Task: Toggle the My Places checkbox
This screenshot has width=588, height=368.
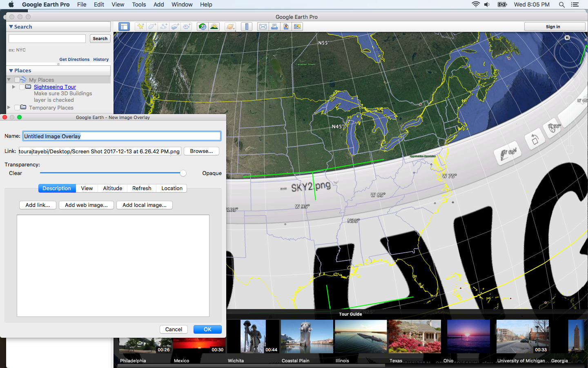Action: click(x=17, y=80)
